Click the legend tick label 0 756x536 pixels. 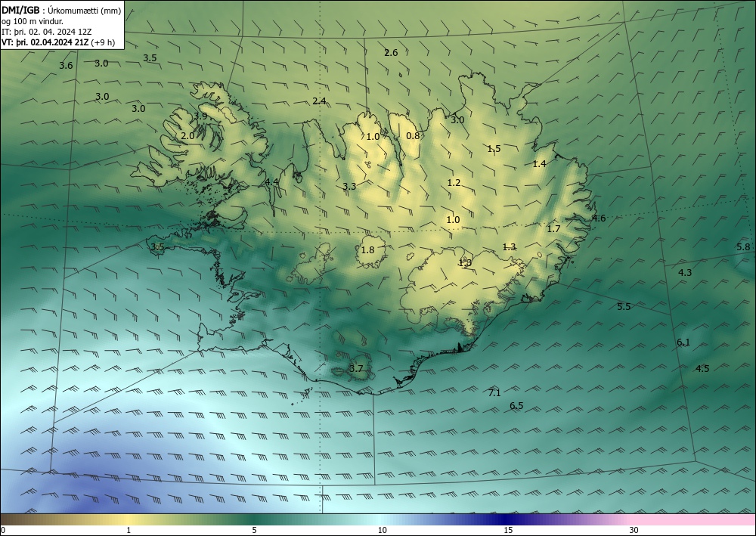(3, 530)
